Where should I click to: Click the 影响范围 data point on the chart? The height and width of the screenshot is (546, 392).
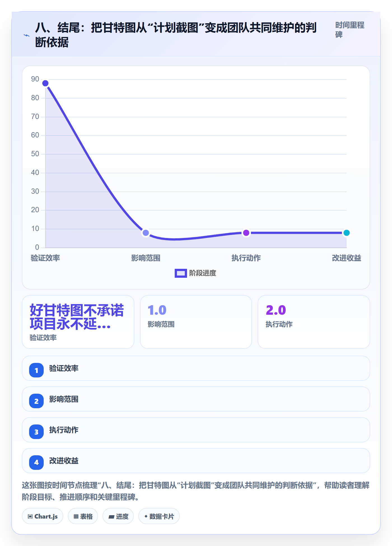(x=146, y=233)
